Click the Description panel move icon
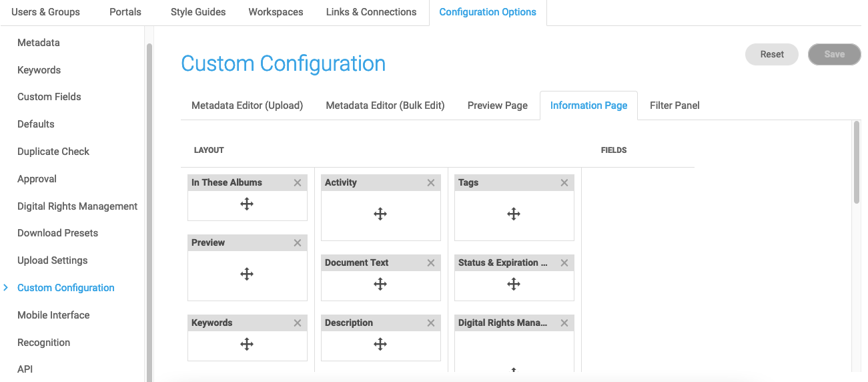Image resolution: width=868 pixels, height=382 pixels. pos(380,344)
